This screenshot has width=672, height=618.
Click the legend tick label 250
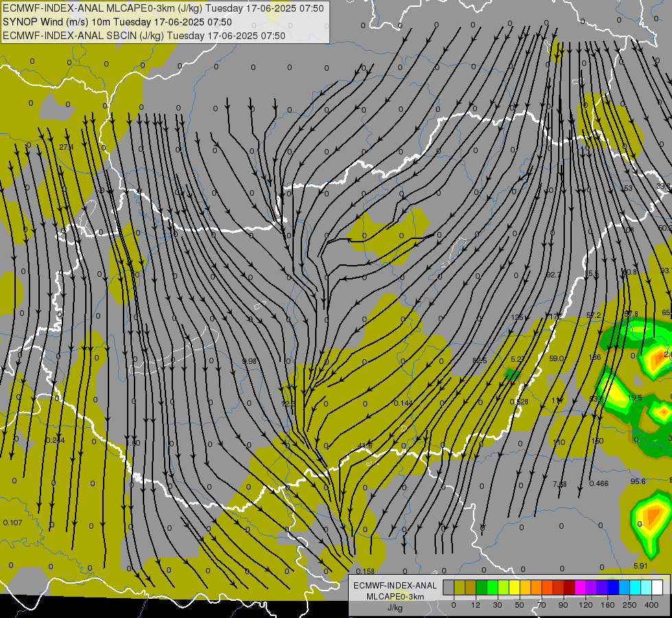tap(629, 605)
